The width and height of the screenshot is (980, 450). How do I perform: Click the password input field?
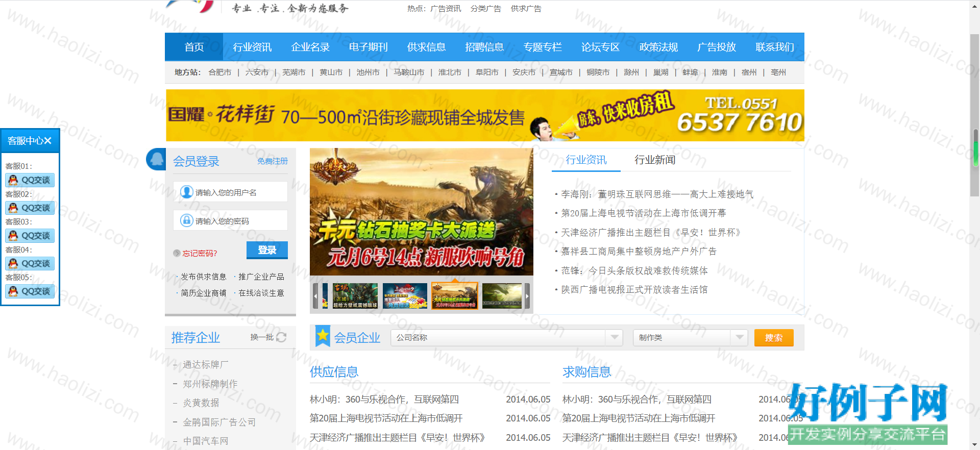pyautogui.click(x=230, y=220)
